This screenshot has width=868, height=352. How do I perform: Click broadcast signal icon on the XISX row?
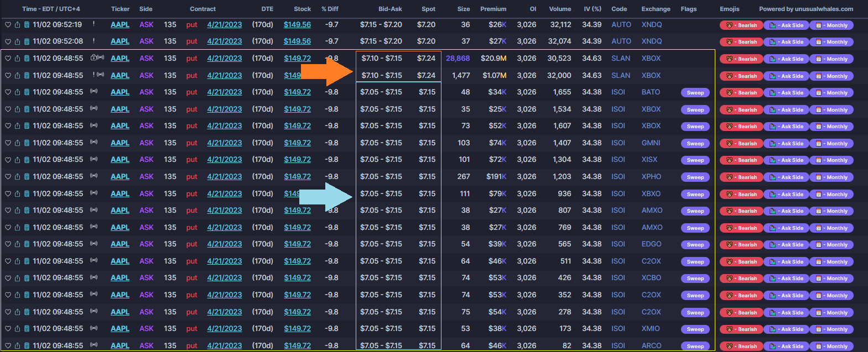[94, 159]
